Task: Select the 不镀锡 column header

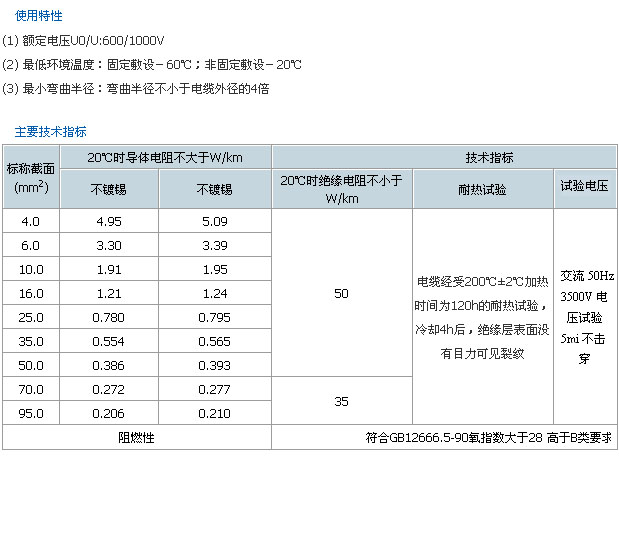Action: coord(109,189)
